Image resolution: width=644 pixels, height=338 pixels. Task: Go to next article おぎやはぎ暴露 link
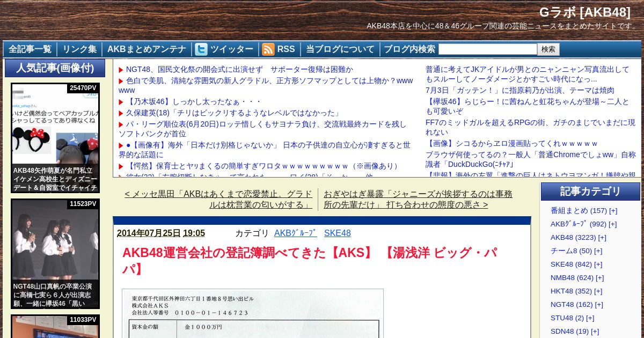pos(418,199)
